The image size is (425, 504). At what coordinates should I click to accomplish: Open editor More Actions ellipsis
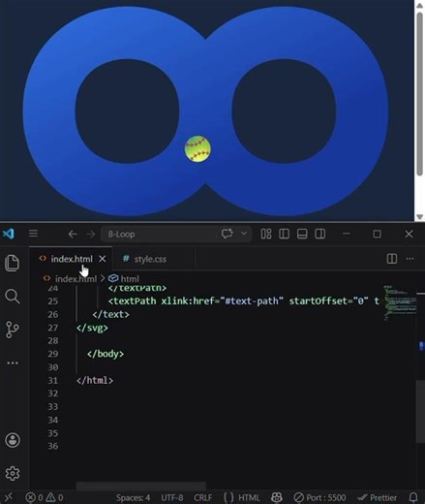(410, 259)
